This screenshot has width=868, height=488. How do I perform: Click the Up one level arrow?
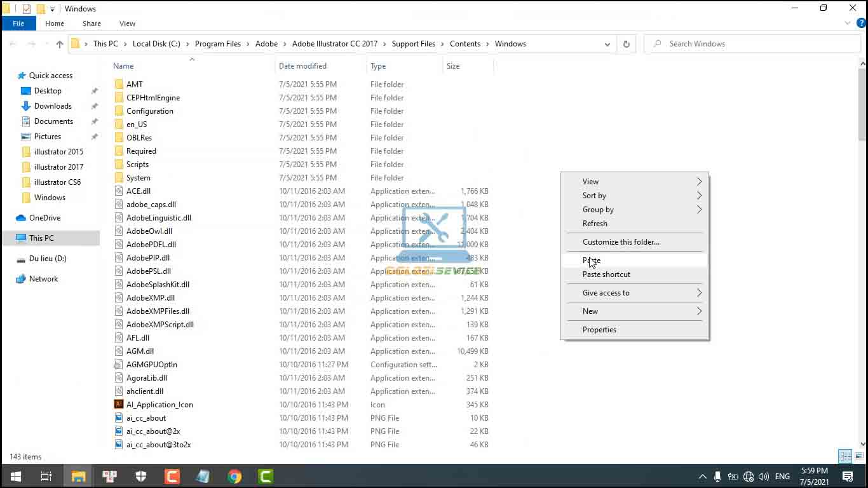[60, 44]
